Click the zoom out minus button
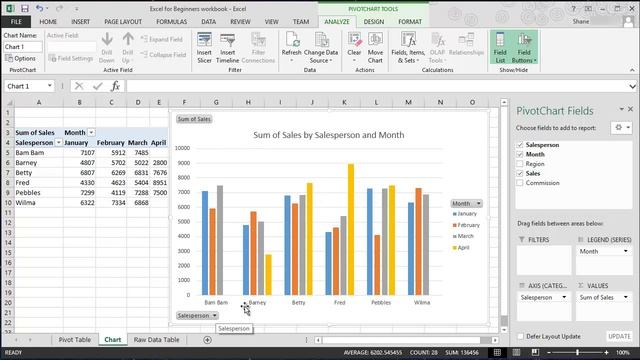This screenshot has height=360, width=640. (x=549, y=352)
